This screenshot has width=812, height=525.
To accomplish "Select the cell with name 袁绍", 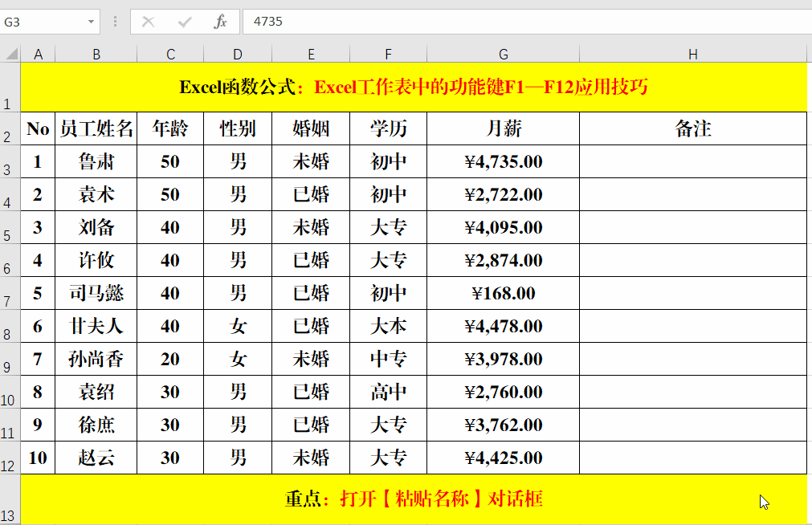I will [x=96, y=392].
